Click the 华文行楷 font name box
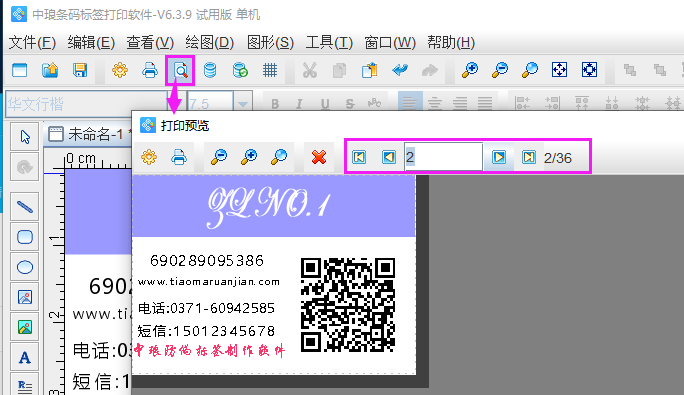 (x=86, y=104)
